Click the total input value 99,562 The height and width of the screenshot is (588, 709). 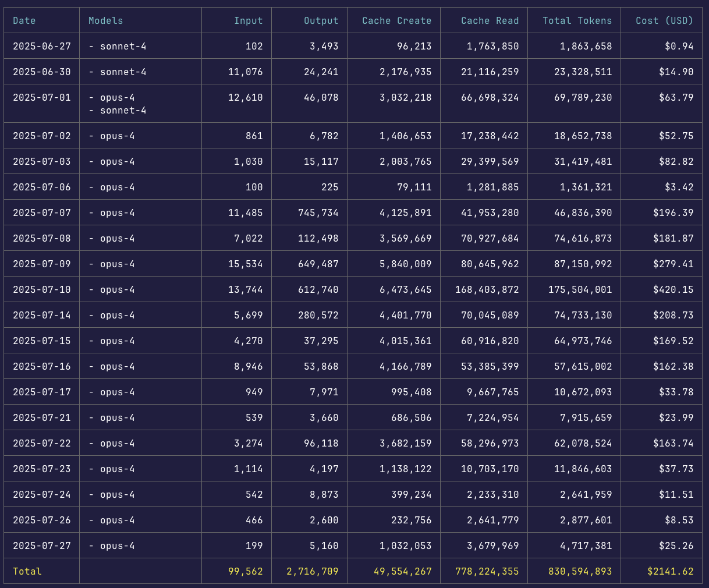click(x=245, y=572)
